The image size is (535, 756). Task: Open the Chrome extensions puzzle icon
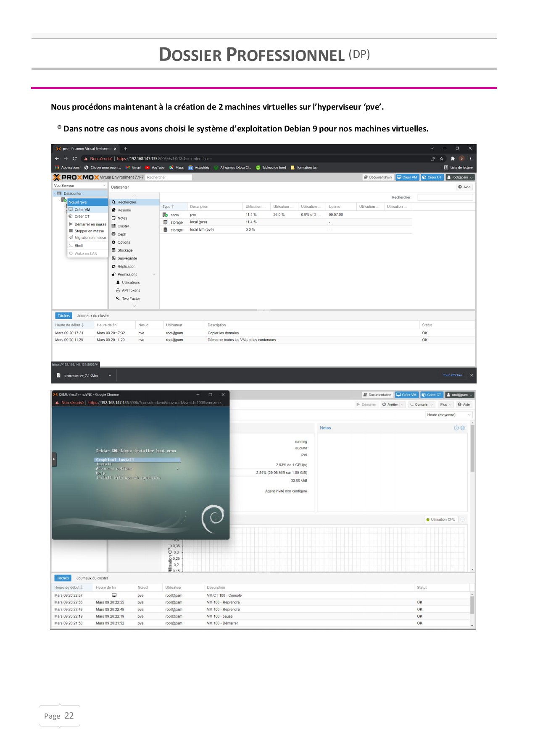pyautogui.click(x=453, y=159)
